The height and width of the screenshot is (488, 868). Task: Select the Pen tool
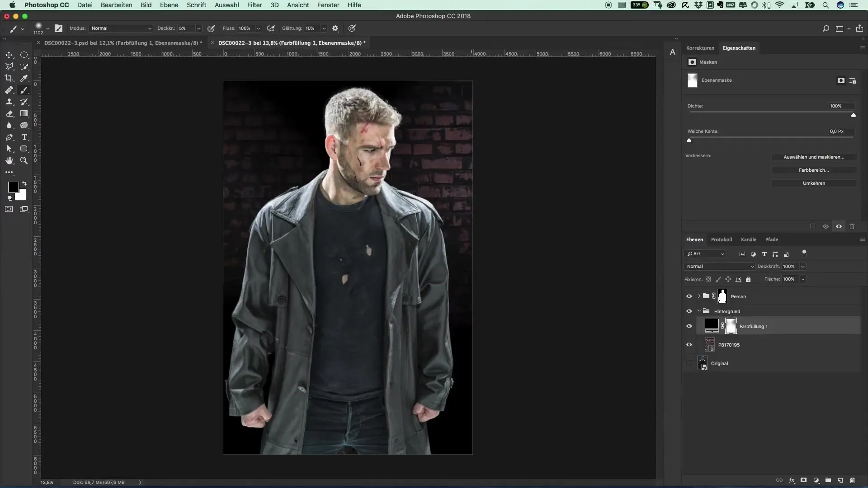[x=9, y=137]
